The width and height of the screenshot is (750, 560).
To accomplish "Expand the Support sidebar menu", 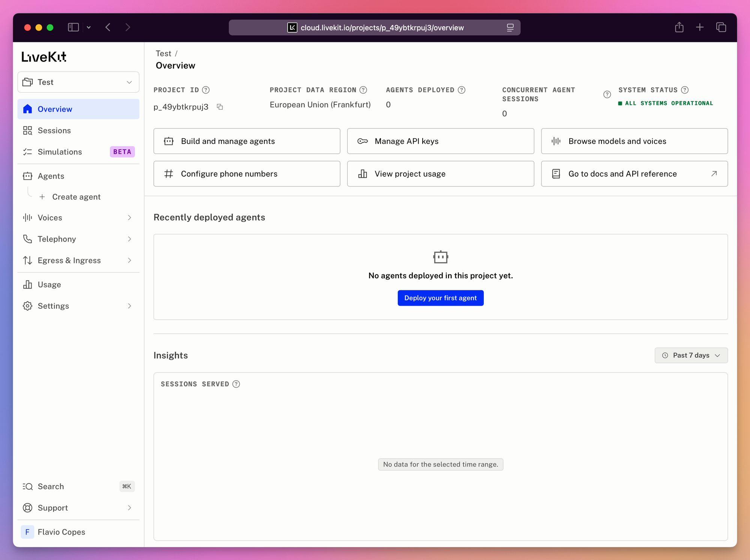I will tap(78, 508).
